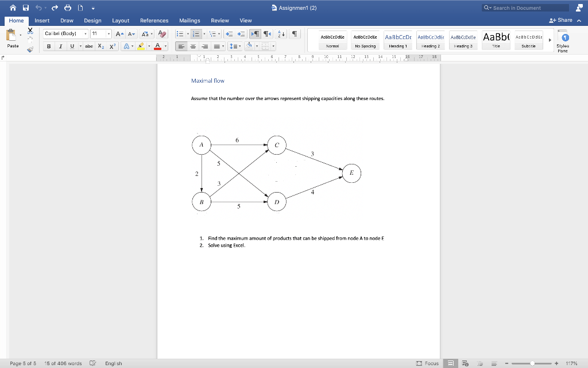Open the font size dropdown
The image size is (588, 368).
point(109,33)
